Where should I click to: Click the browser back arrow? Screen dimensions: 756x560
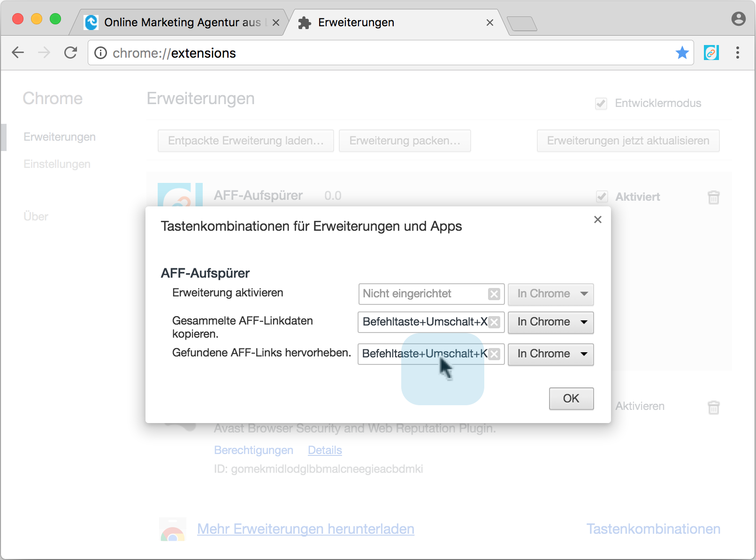click(x=18, y=53)
